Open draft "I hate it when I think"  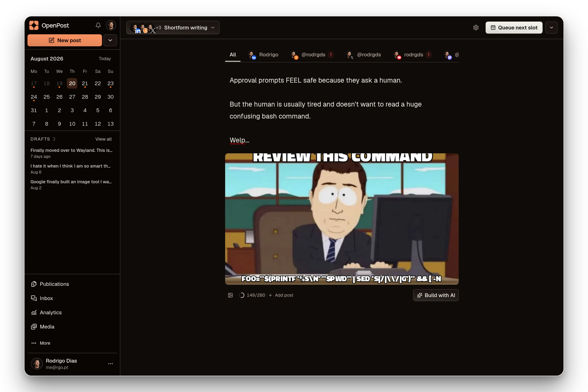(71, 169)
